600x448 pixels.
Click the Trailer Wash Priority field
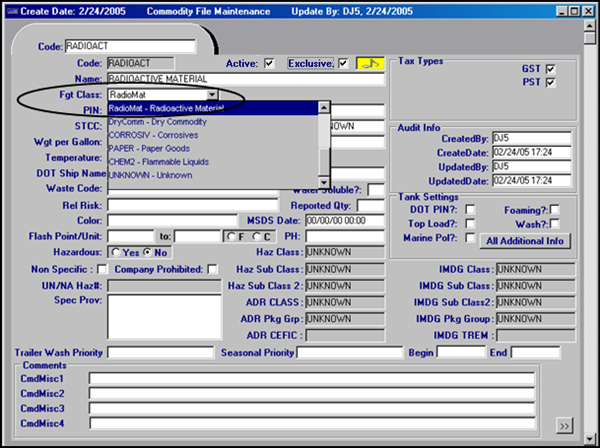pyautogui.click(x=161, y=353)
